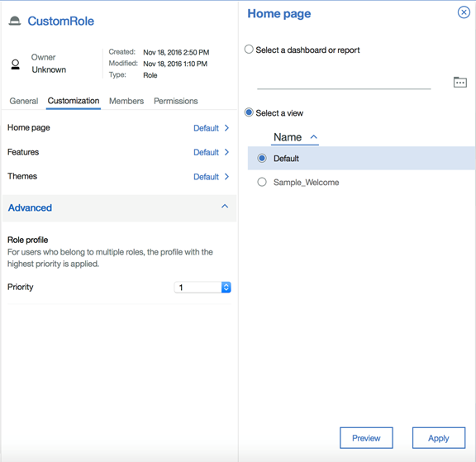Choose the Select a view radio option
Image resolution: width=476 pixels, height=462 pixels.
(x=249, y=112)
